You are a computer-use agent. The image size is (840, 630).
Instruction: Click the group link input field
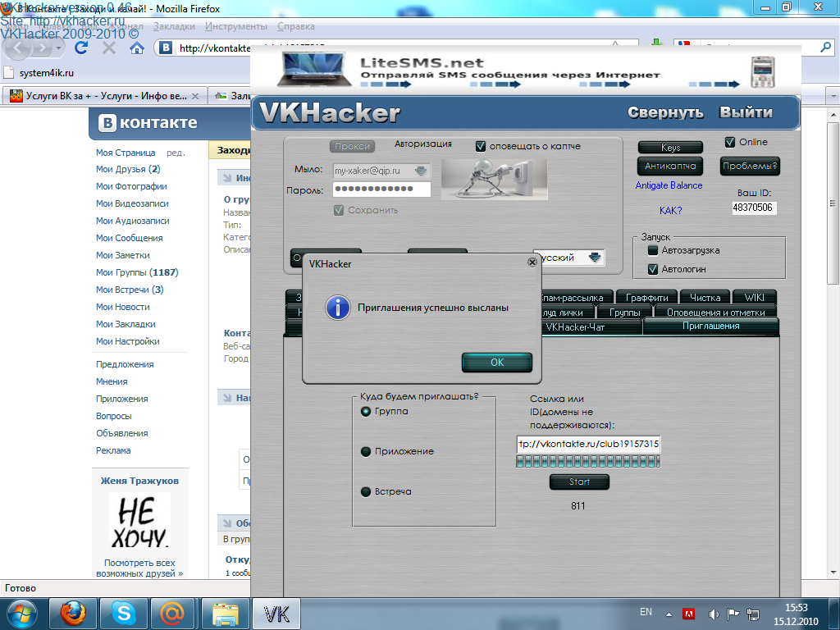588,444
